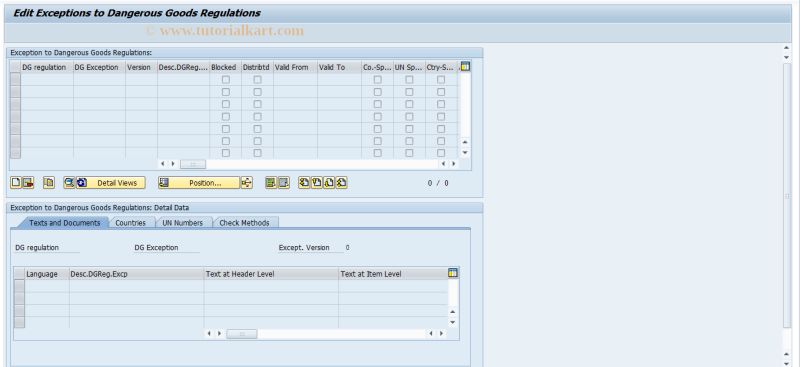This screenshot has width=800, height=367.
Task: Switch to UN Numbers tab
Action: click(x=183, y=223)
